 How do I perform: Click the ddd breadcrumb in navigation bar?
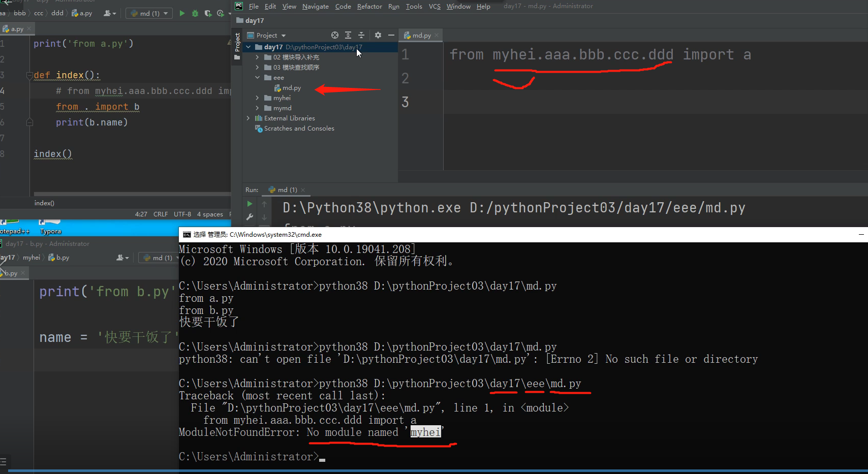[x=57, y=13]
